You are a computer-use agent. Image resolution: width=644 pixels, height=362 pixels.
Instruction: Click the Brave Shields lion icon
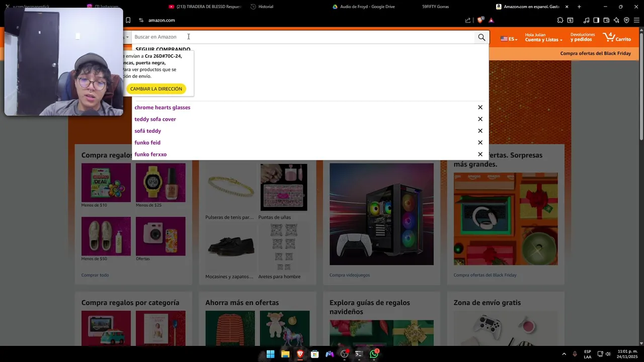[480, 20]
